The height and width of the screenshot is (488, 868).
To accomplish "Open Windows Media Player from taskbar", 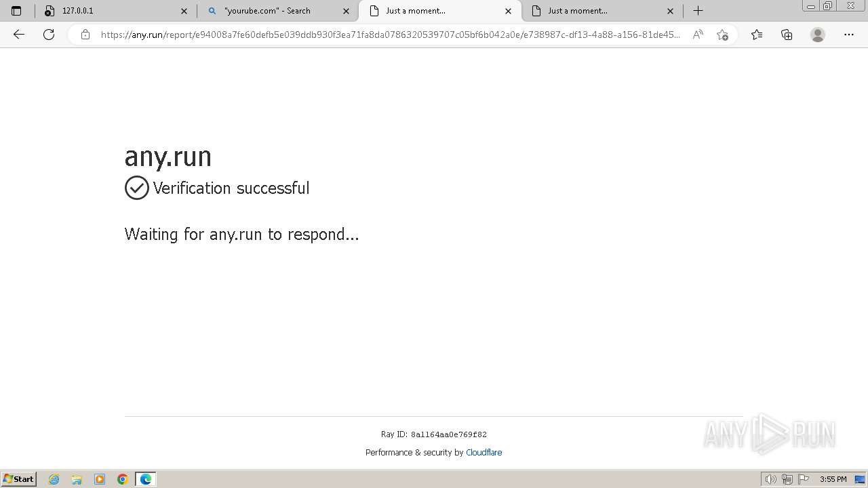I will pyautogui.click(x=100, y=479).
